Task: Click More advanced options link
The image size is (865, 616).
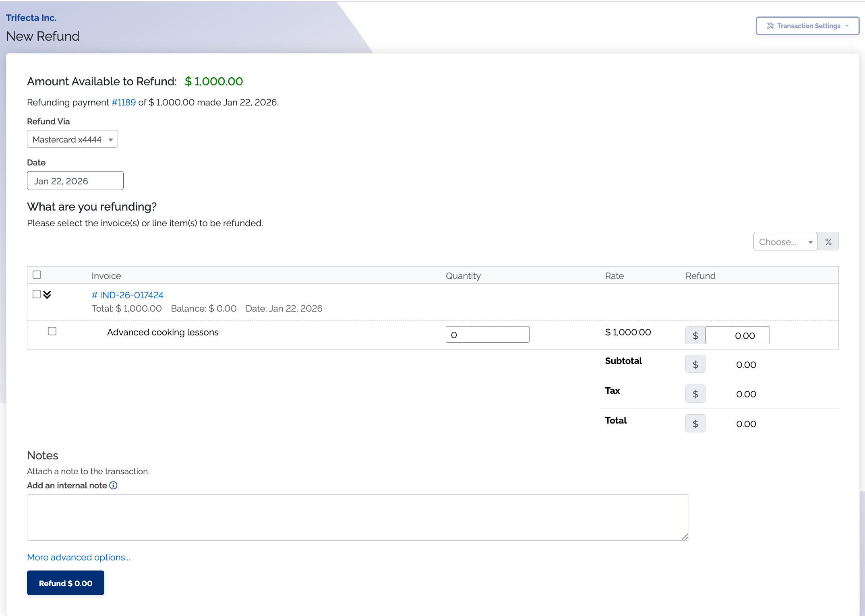Action: (79, 557)
